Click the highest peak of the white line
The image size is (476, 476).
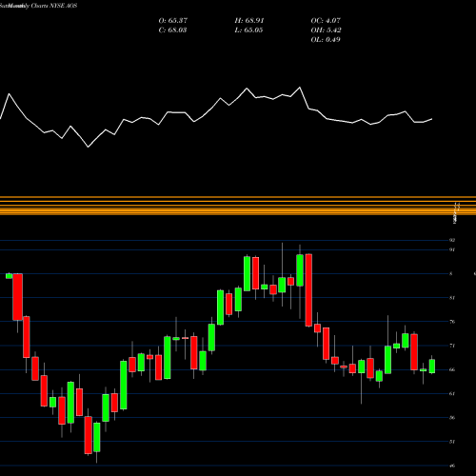pyautogui.click(x=300, y=88)
